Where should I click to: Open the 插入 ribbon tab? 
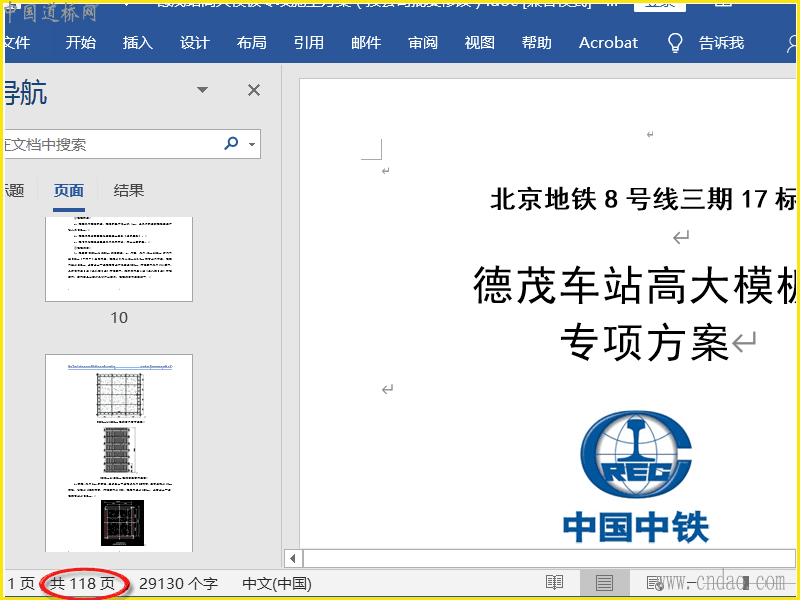coord(138,42)
